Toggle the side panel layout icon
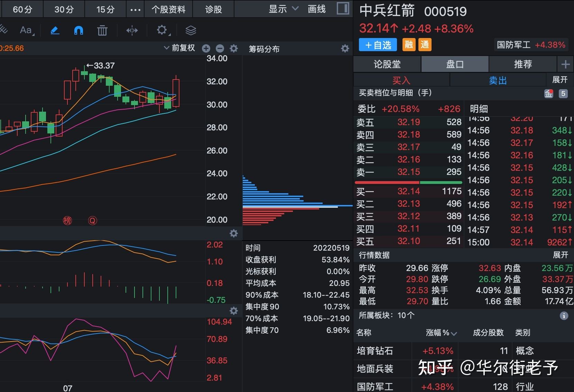The height and width of the screenshot is (392, 574). tap(343, 9)
